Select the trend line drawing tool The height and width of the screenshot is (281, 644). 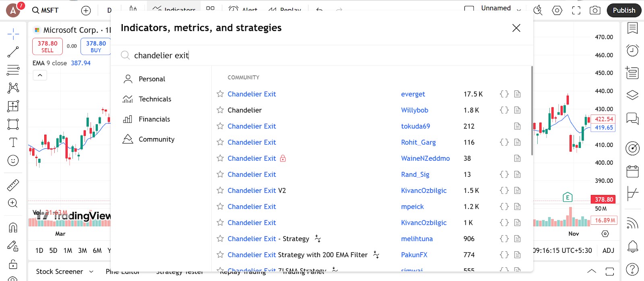(x=13, y=52)
